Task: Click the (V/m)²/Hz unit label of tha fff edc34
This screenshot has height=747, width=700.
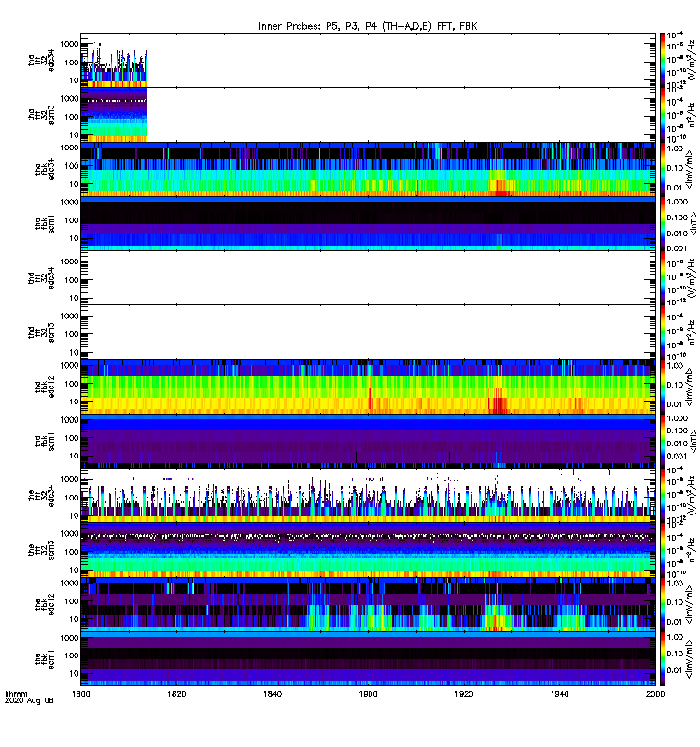Action: tap(692, 60)
